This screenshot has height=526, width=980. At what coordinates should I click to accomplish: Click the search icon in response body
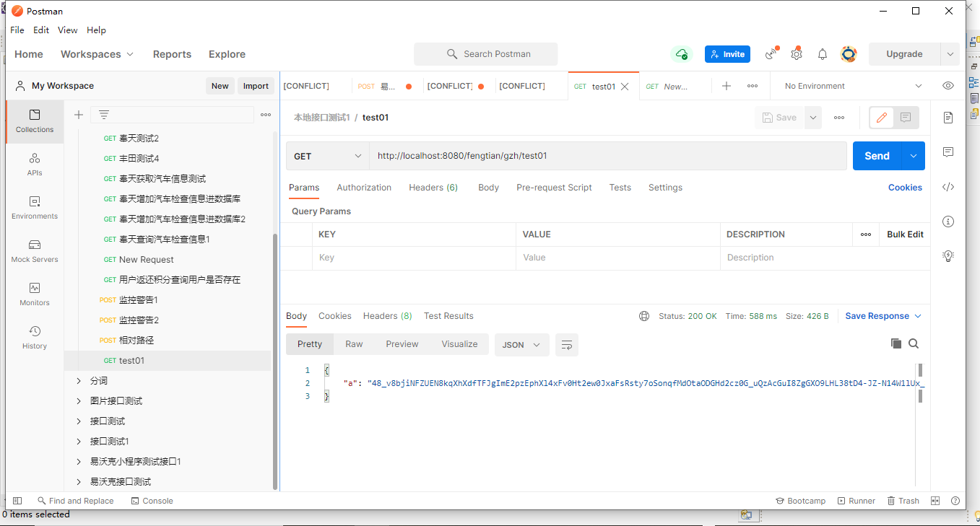pyautogui.click(x=914, y=344)
